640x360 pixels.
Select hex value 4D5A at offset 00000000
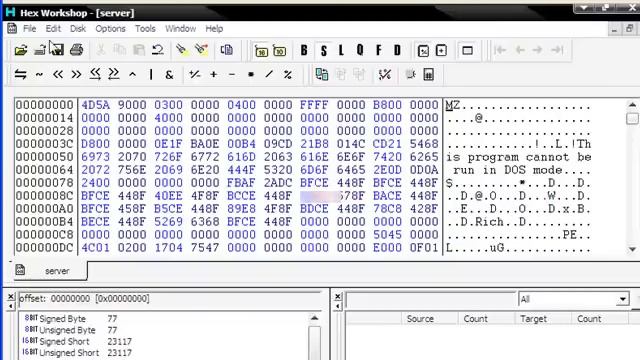click(x=96, y=105)
